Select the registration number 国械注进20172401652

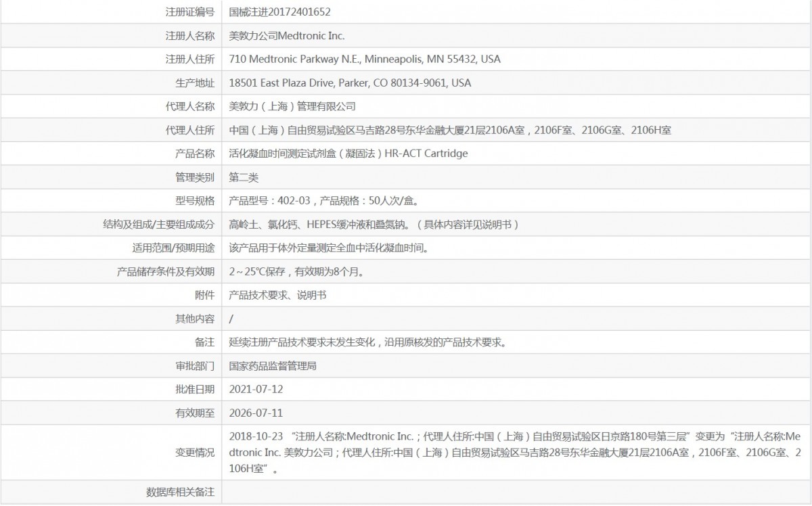click(291, 11)
